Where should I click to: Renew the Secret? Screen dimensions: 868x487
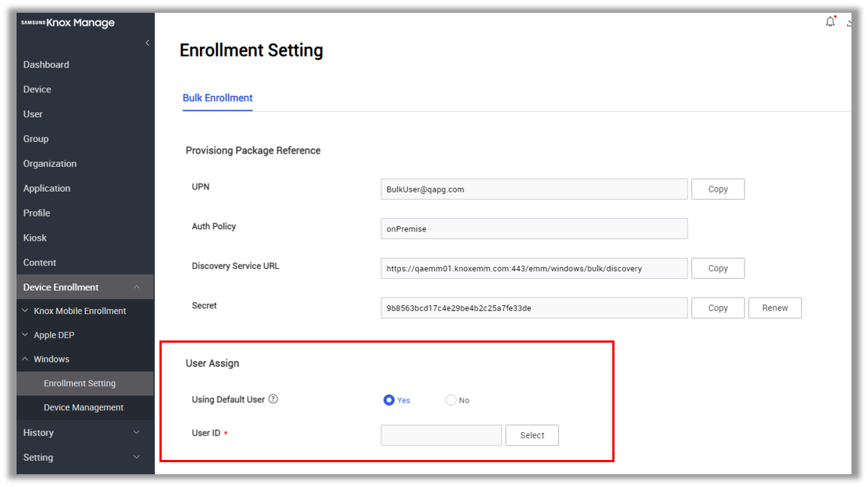click(775, 307)
